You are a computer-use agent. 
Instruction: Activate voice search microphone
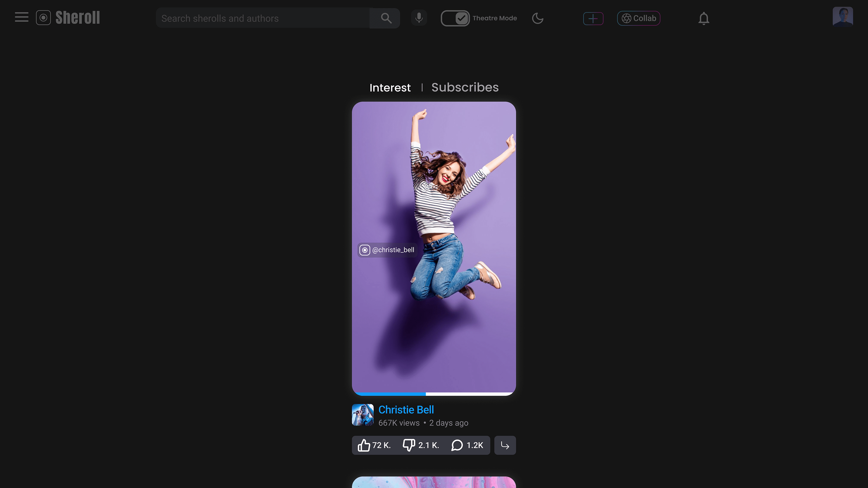tap(419, 18)
